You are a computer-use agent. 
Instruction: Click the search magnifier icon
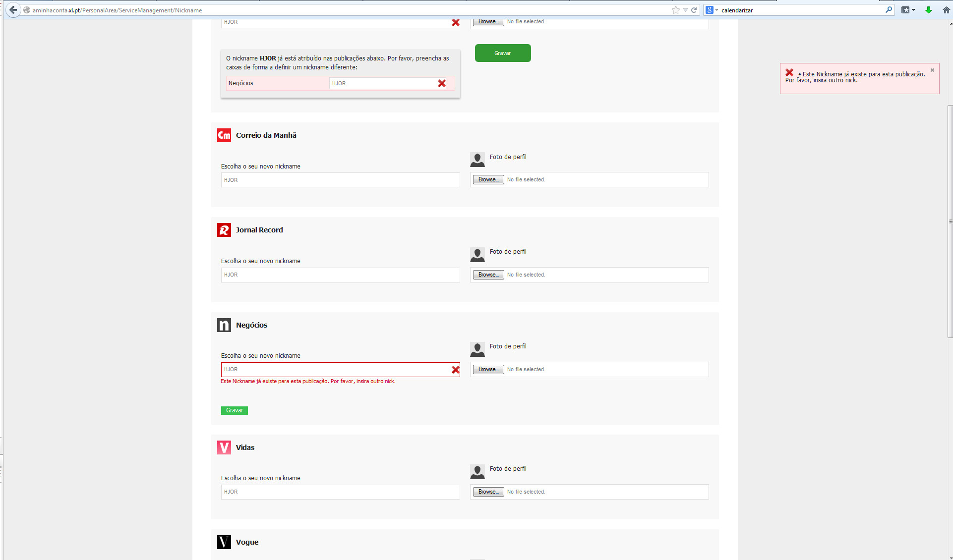889,10
